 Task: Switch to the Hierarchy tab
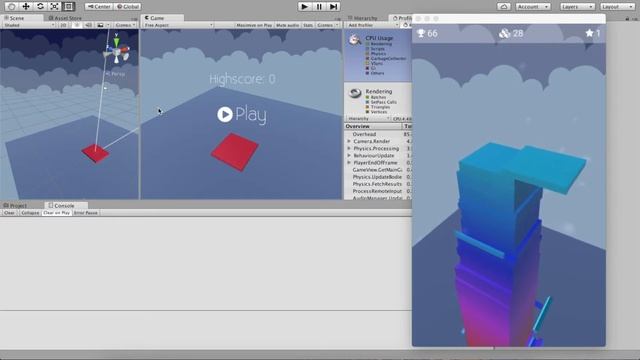[362, 18]
